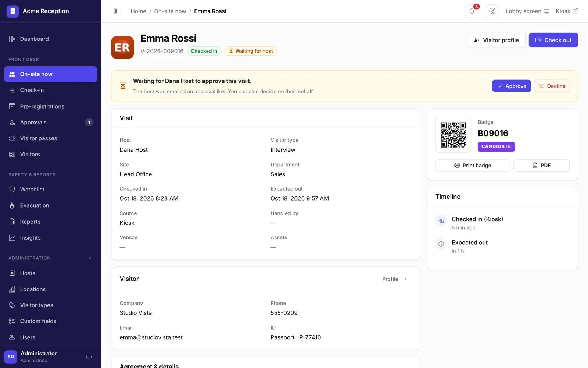588x368 pixels.
Task: Click the Acme Reception logo icon
Action: (x=12, y=11)
